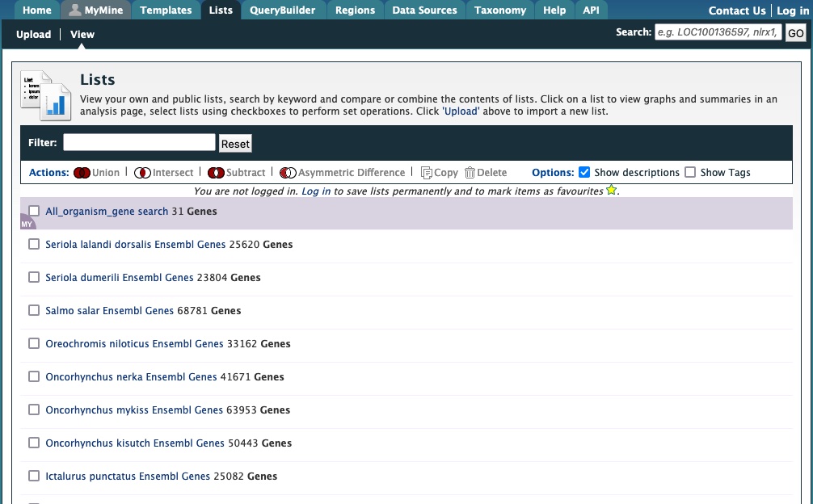Click the 68781 Genes count text
The width and height of the screenshot is (813, 504).
pos(209,311)
